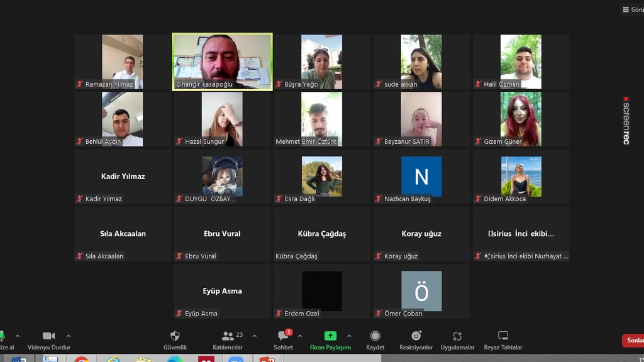
Task: Open the Katılımcılar participants panel
Action: pos(228,336)
